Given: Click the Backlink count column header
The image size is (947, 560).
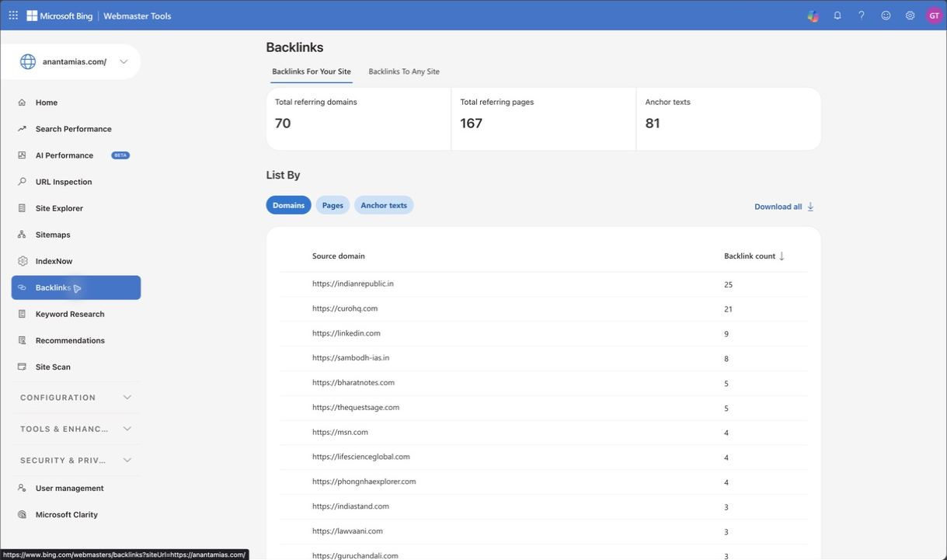Looking at the screenshot, I should click(749, 256).
